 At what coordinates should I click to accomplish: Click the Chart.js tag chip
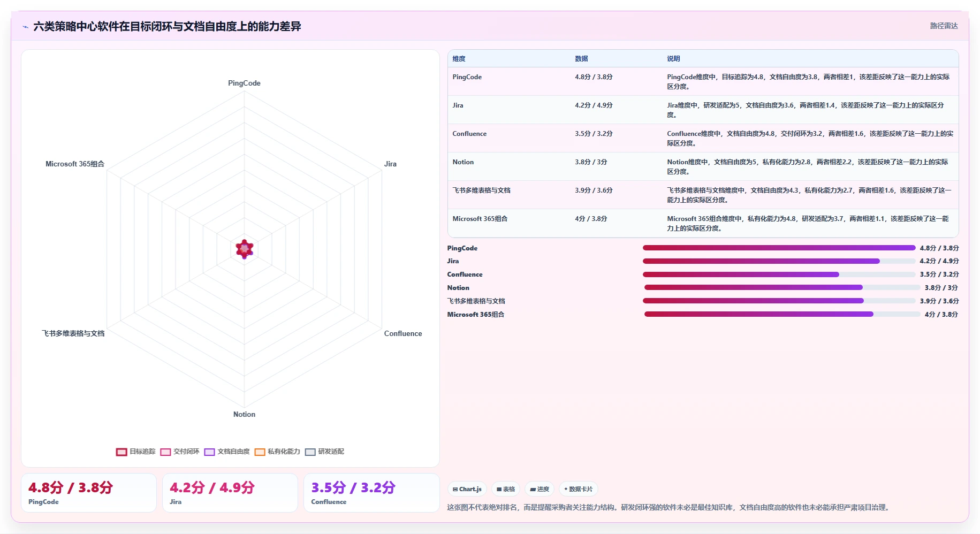click(x=467, y=489)
